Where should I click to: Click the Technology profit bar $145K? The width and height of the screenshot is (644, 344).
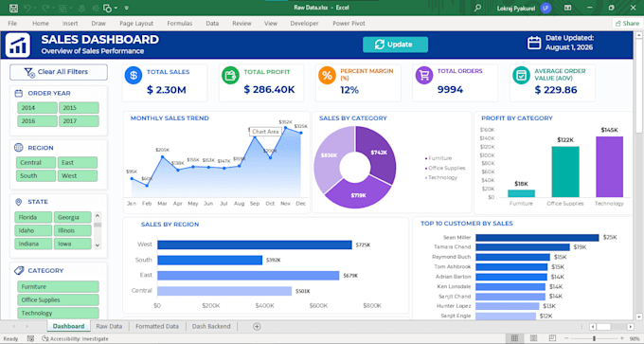(x=609, y=167)
